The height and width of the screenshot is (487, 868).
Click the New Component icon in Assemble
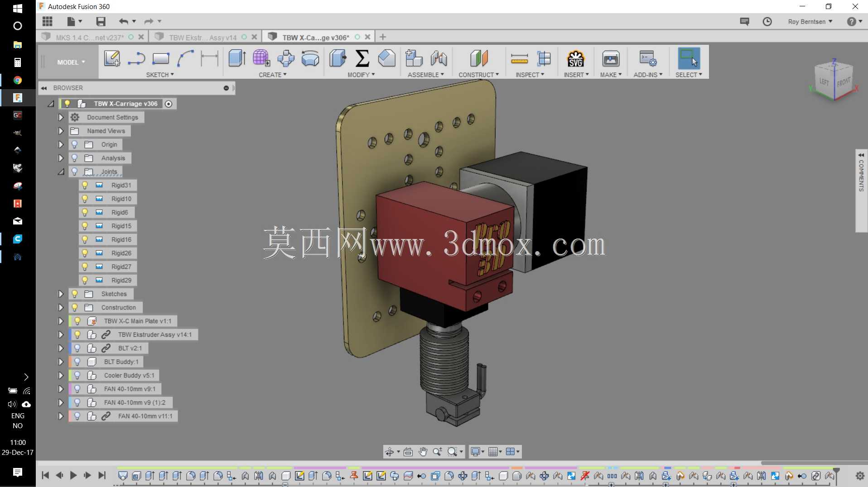pyautogui.click(x=414, y=58)
